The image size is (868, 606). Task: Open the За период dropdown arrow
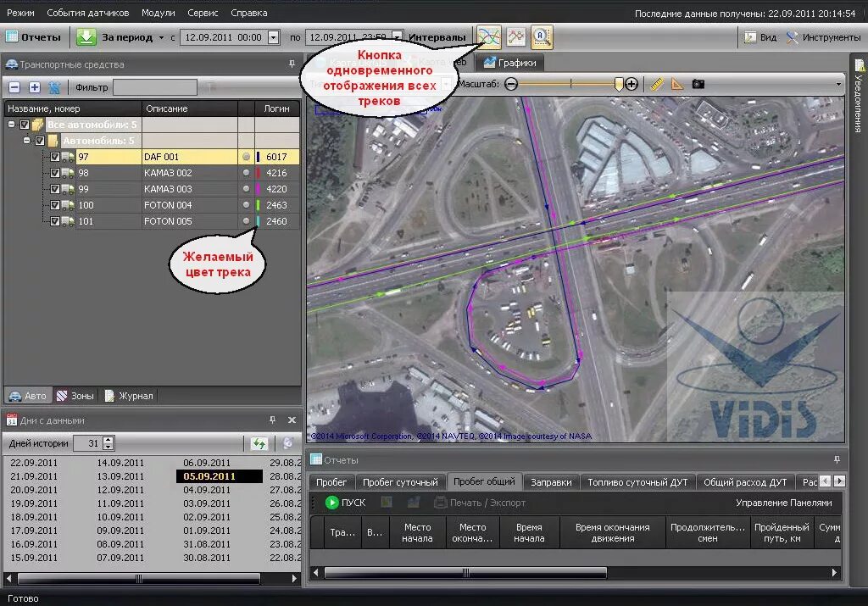pyautogui.click(x=161, y=37)
